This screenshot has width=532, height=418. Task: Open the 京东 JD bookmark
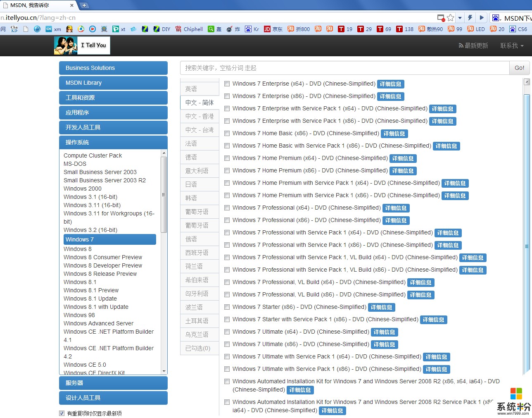(273, 29)
